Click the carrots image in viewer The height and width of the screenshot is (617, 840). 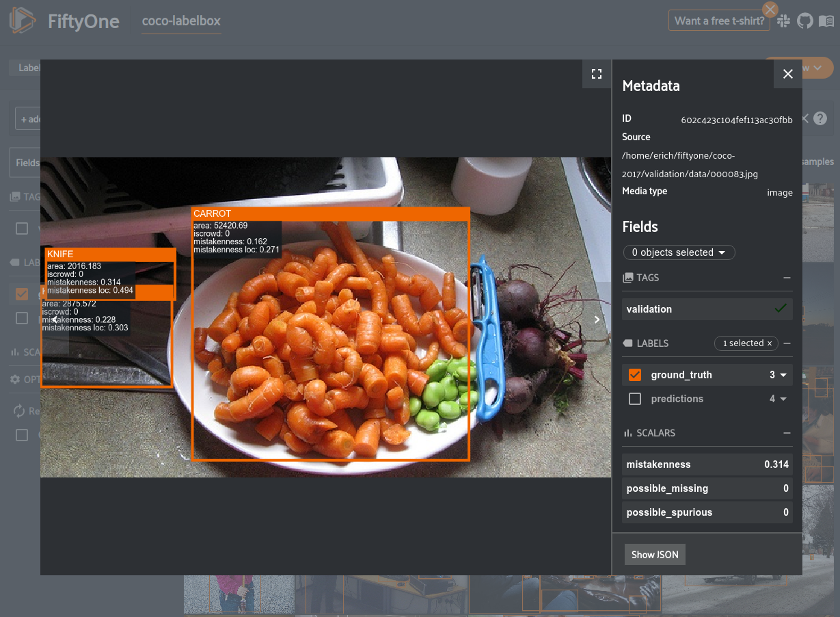pos(325,317)
